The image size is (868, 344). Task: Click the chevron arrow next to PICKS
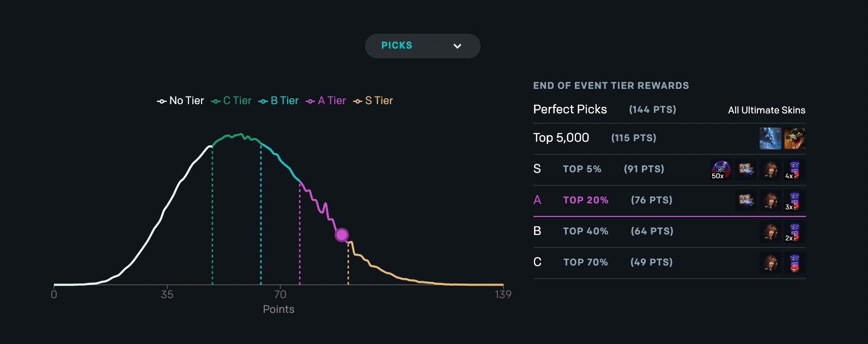(x=458, y=46)
